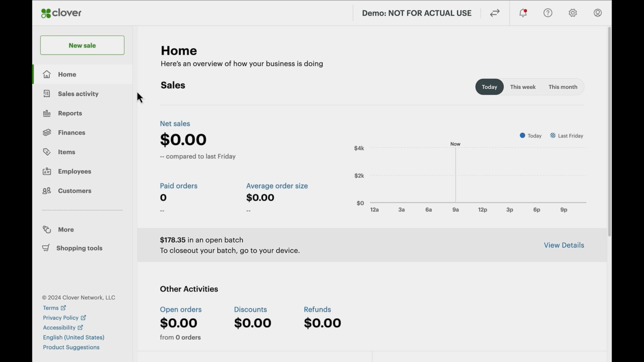Click the external link icon beside Accessibility
This screenshot has width=644, height=362.
point(80,327)
